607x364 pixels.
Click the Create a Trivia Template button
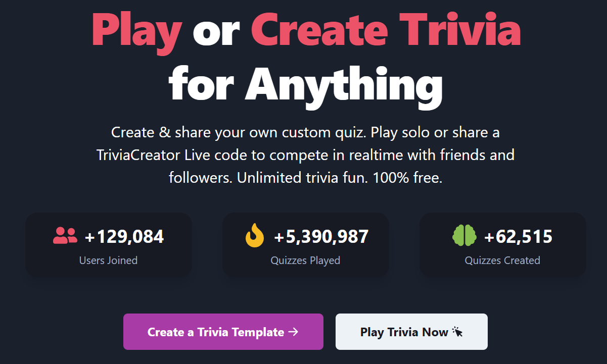click(x=223, y=332)
